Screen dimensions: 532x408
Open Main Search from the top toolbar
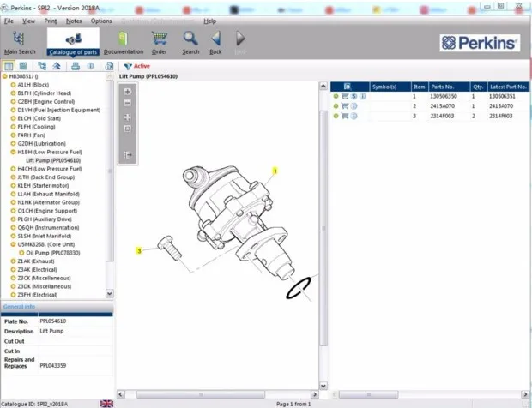20,42
